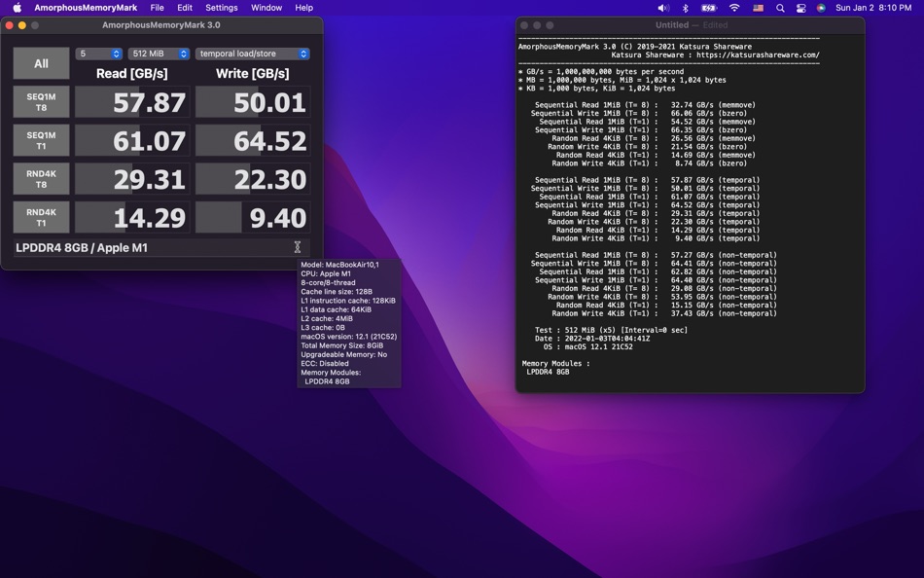Screen dimensions: 924x578
Task: Launch Siri from the menu bar
Action: click(x=821, y=8)
